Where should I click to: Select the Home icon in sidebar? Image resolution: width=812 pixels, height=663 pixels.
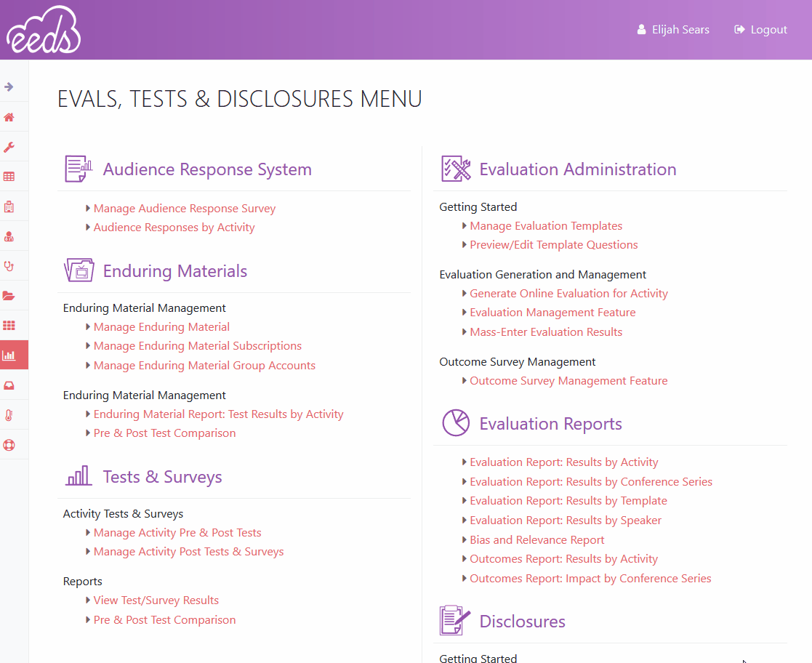[x=10, y=116]
